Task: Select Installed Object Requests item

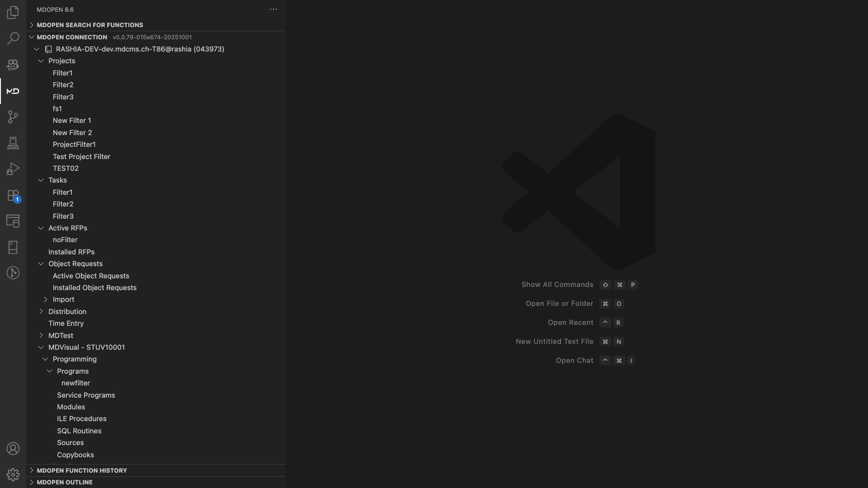Action: point(94,287)
